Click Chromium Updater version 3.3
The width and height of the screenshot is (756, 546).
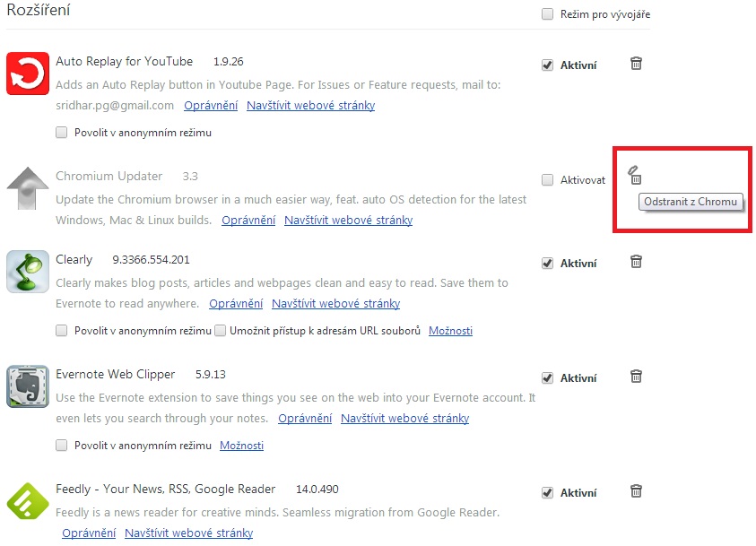pos(190,177)
